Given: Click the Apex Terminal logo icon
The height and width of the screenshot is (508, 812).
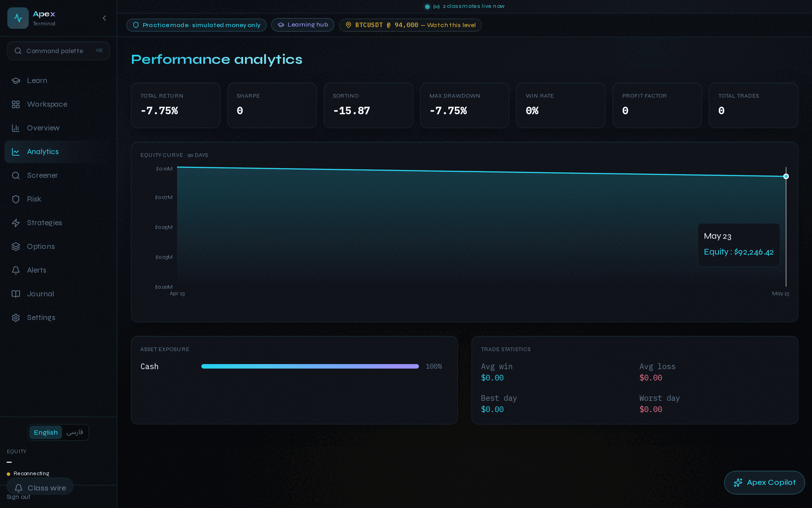Looking at the screenshot, I should pos(18,18).
